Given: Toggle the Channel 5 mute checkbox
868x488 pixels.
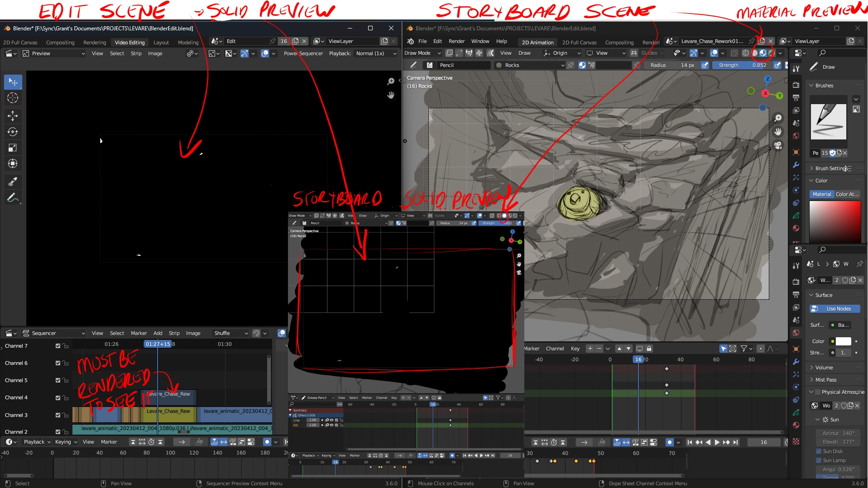Looking at the screenshot, I should pyautogui.click(x=58, y=380).
